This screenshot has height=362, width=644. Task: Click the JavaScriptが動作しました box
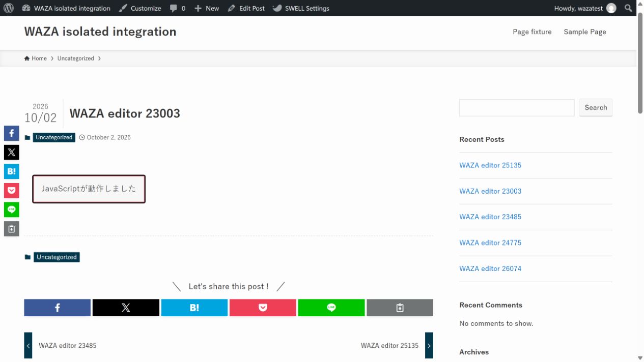tap(89, 189)
